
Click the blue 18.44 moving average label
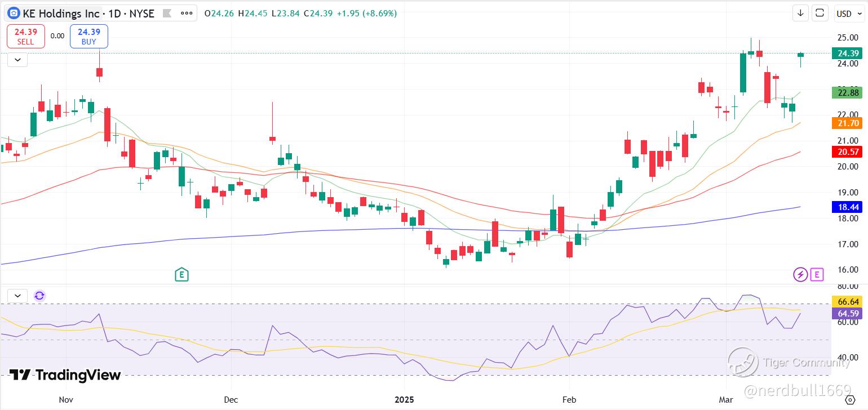pyautogui.click(x=848, y=207)
